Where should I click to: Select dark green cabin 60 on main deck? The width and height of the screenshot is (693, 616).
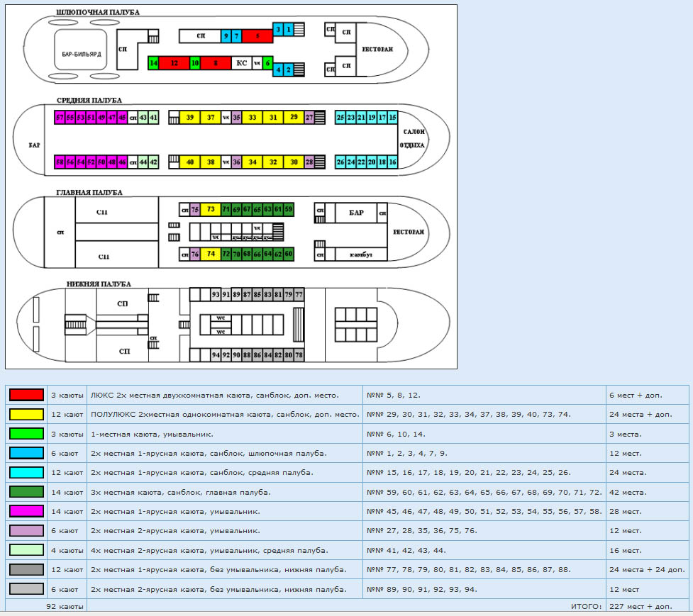pyautogui.click(x=289, y=254)
